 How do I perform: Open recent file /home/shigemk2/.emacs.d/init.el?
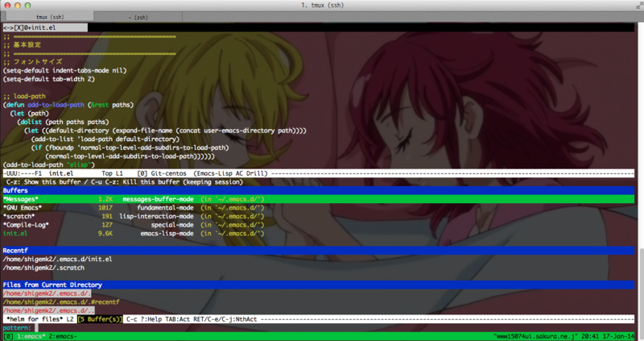coord(57,259)
